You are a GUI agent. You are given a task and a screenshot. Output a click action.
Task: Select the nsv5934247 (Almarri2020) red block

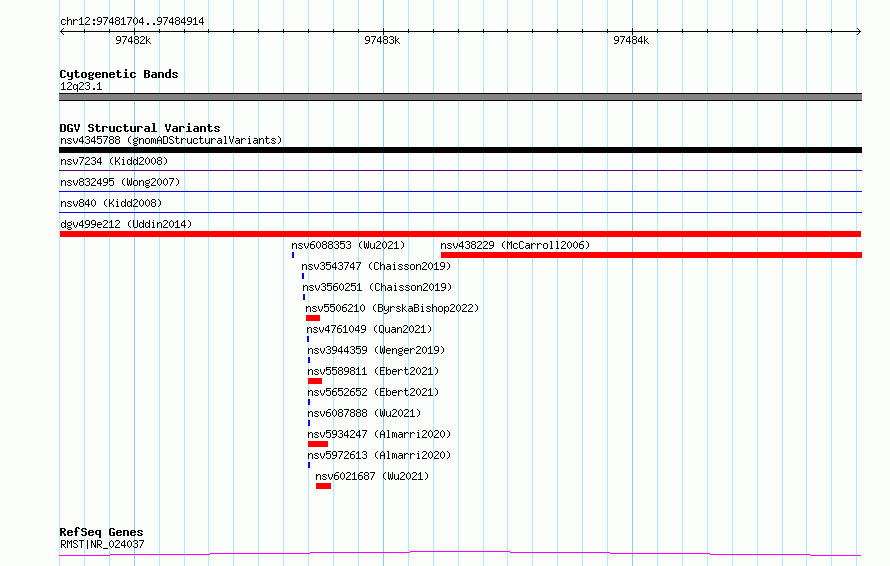[x=318, y=444]
